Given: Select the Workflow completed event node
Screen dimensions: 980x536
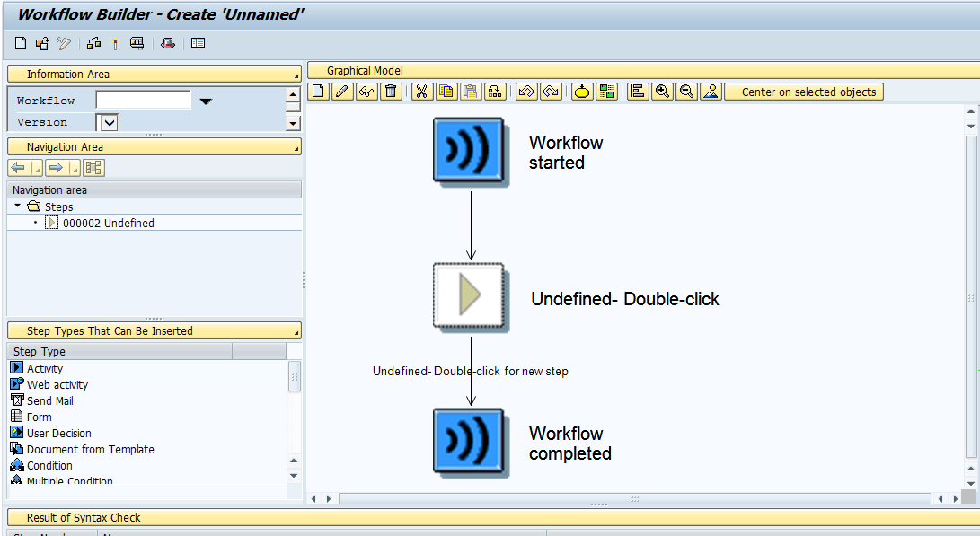Looking at the screenshot, I should (469, 442).
